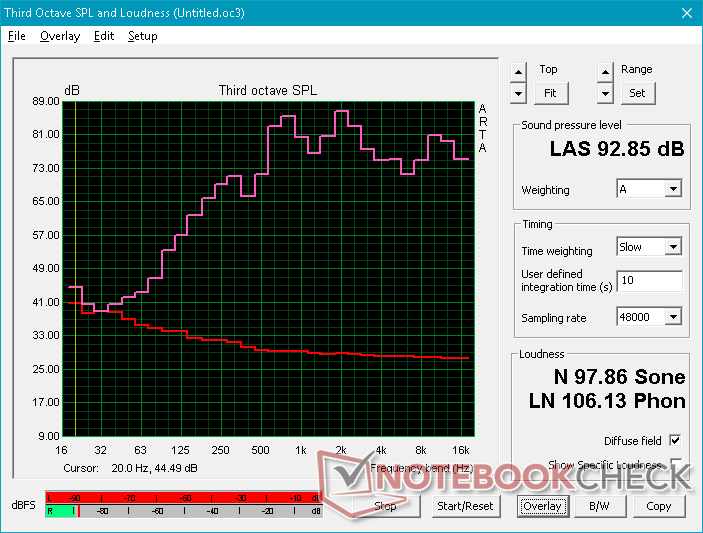Click the LN 106.13 Phon value
Screen dimensions: 703x533
[x=607, y=400]
